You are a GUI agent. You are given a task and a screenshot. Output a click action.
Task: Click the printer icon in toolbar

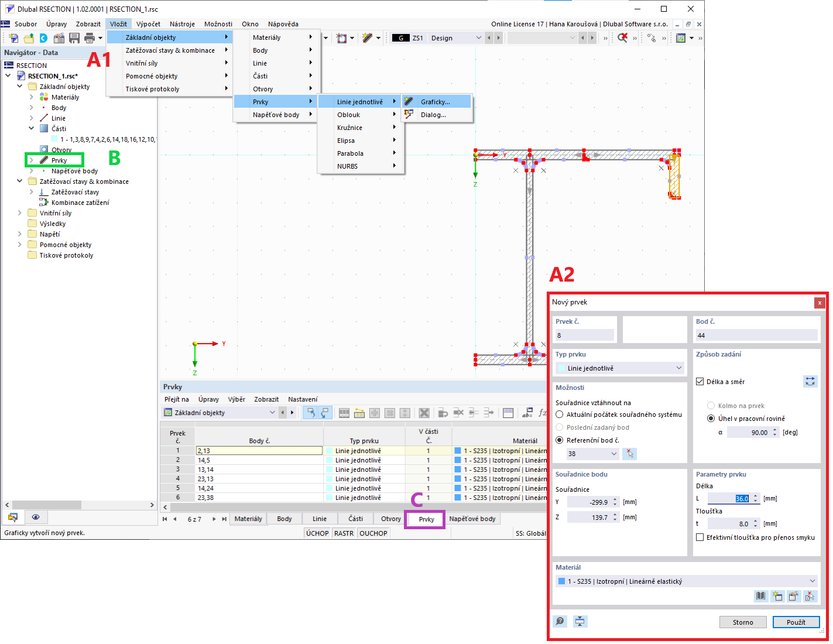click(x=89, y=38)
